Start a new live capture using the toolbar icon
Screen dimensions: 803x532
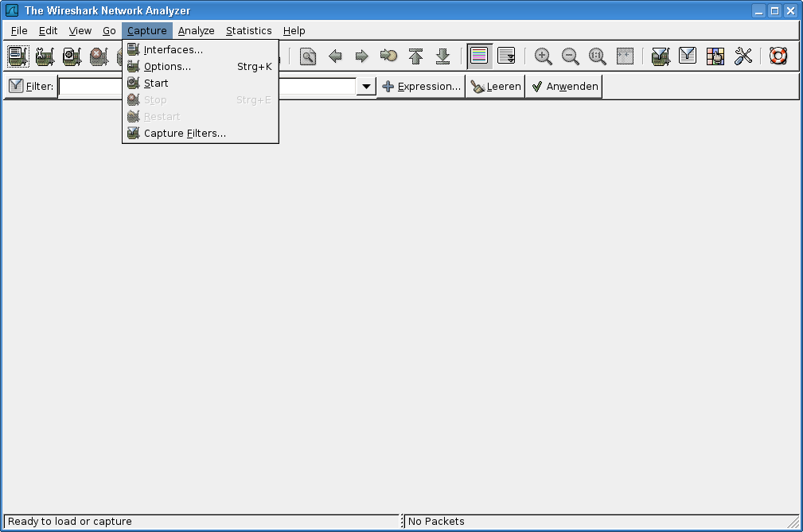[72, 56]
